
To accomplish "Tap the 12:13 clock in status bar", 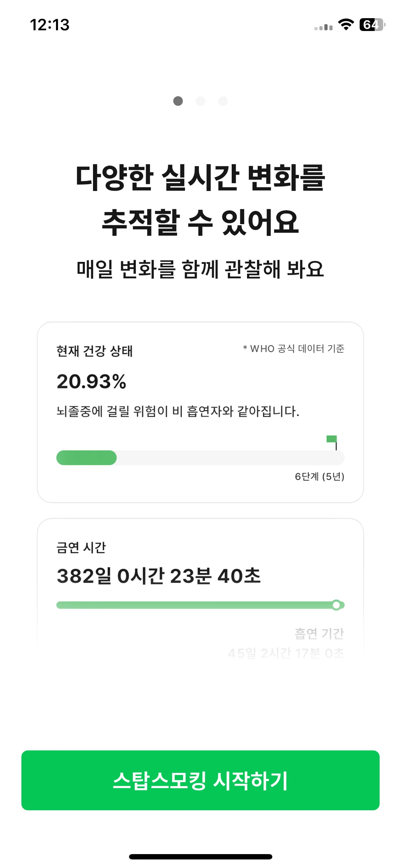I will pos(50,25).
